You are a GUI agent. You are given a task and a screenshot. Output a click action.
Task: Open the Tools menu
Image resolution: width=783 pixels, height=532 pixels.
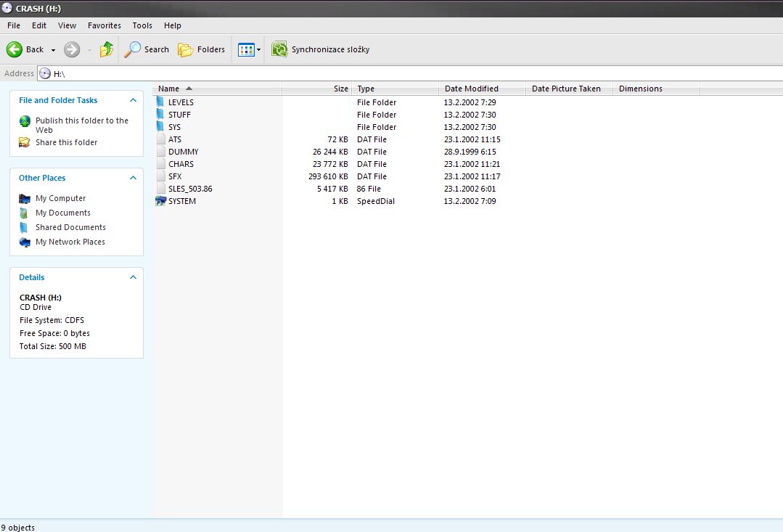pyautogui.click(x=142, y=25)
